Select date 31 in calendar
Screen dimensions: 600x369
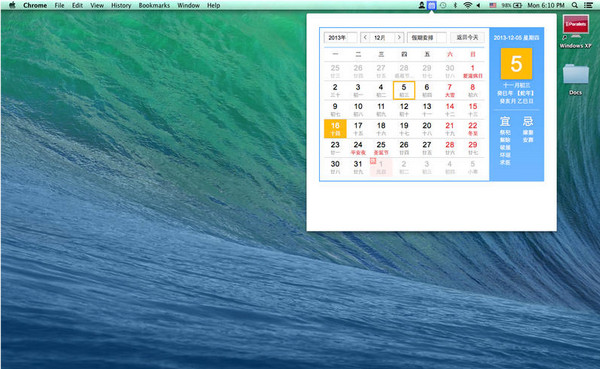(358, 167)
